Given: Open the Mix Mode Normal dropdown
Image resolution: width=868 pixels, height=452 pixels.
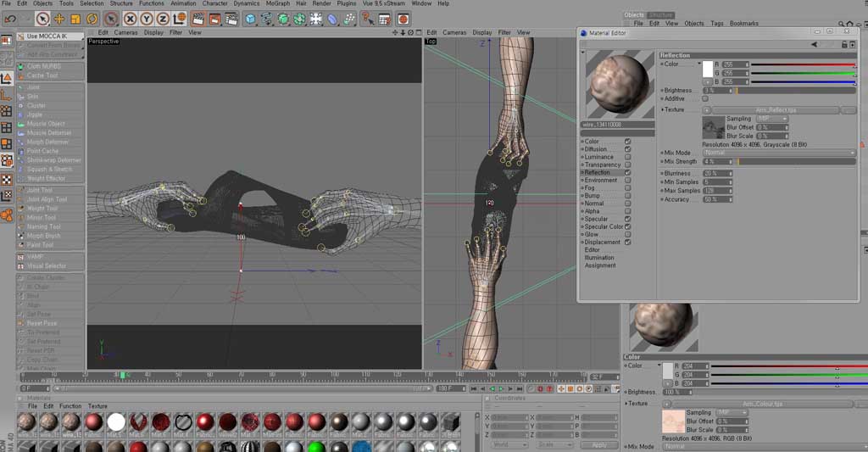Looking at the screenshot, I should [x=780, y=153].
